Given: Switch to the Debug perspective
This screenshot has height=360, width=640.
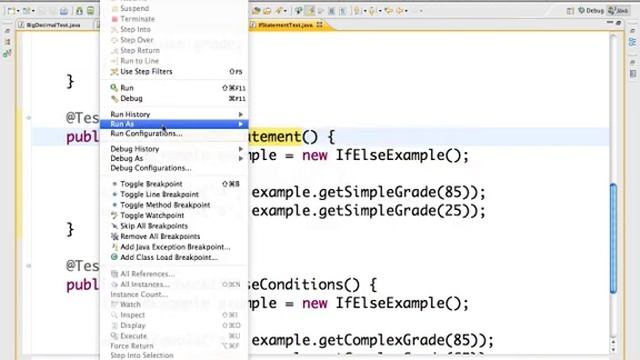Looking at the screenshot, I should point(591,11).
